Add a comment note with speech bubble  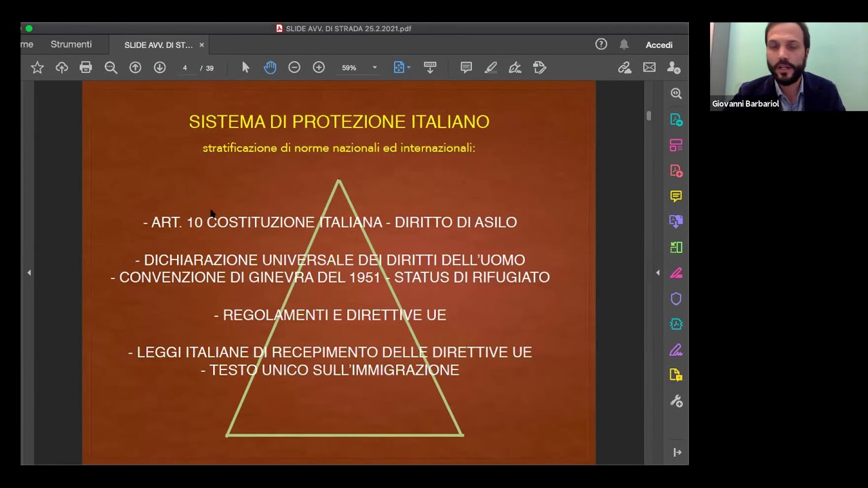click(466, 68)
